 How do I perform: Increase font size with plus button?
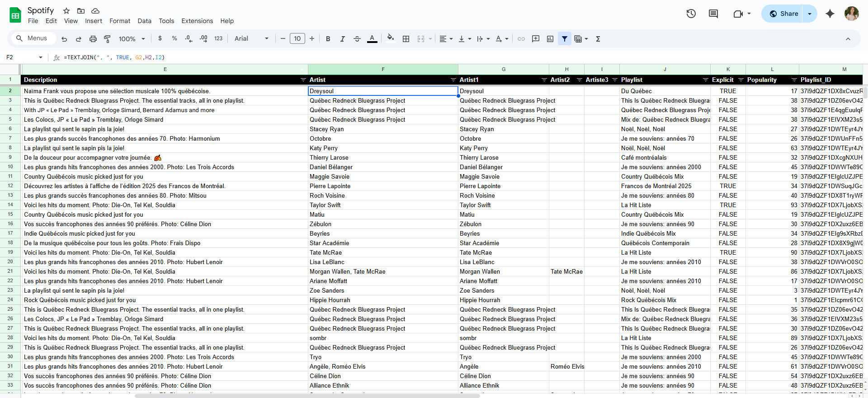pos(312,39)
